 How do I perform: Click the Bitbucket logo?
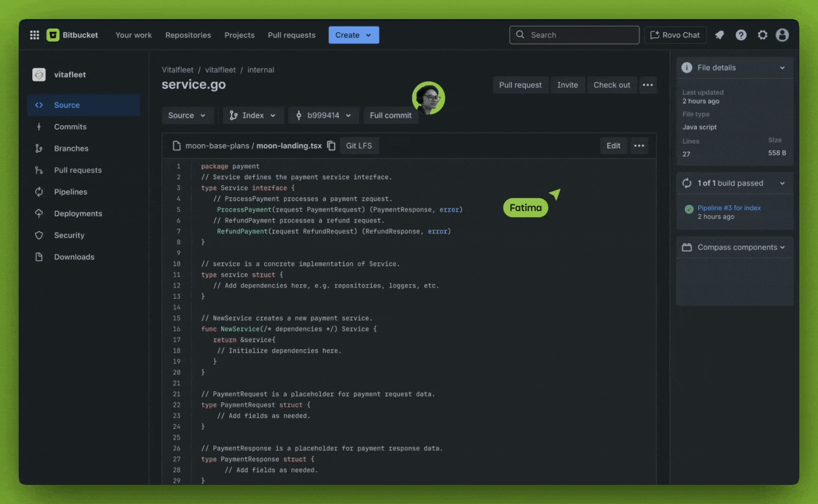(53, 35)
